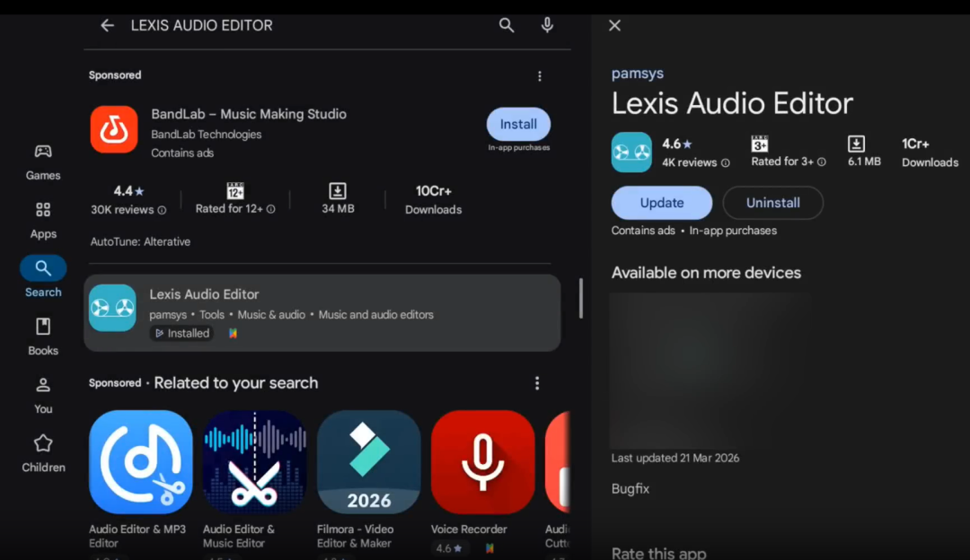This screenshot has width=970, height=560.
Task: Click the Last updated 21 Mar 2026 text
Action: point(675,458)
